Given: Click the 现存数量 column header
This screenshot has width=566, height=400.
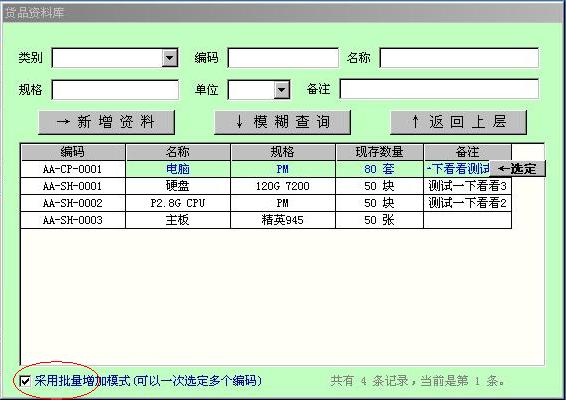Looking at the screenshot, I should 379,152.
